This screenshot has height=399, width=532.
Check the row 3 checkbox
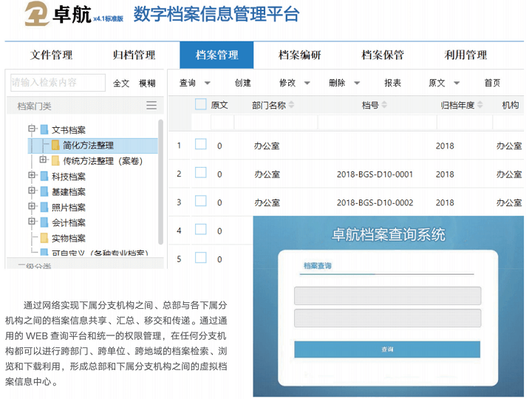pos(200,201)
